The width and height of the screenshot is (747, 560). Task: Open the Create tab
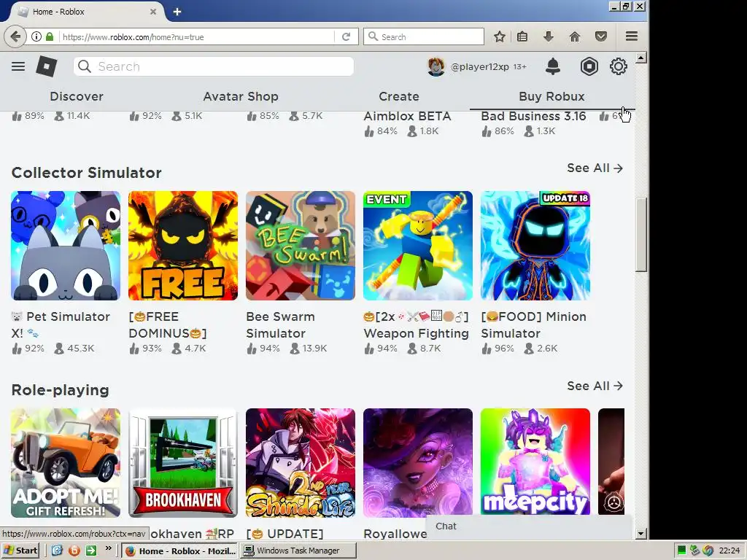(x=399, y=96)
